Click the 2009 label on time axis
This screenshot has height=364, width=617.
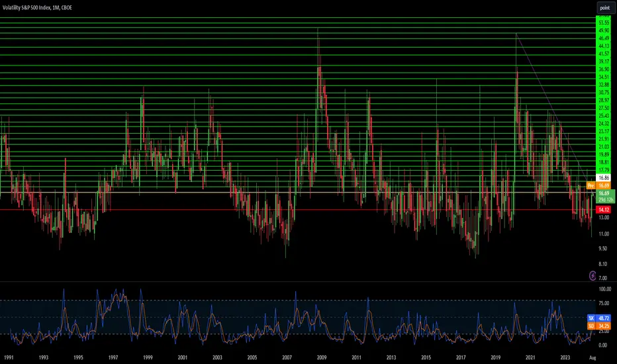point(322,357)
